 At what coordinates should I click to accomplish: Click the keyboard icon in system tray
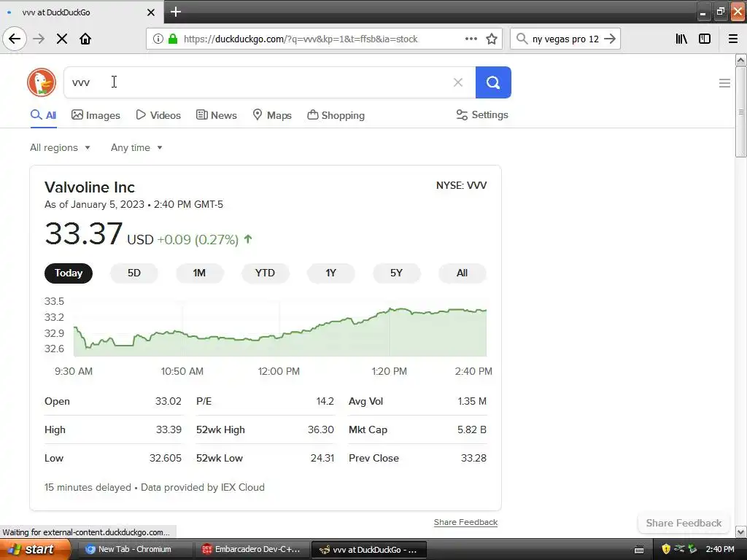[639, 550]
